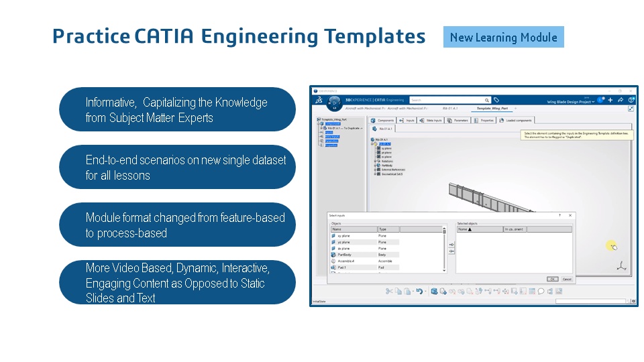Click the Paste icon in bottom toolbar
This screenshot has width=644, height=362.
coord(407,291)
